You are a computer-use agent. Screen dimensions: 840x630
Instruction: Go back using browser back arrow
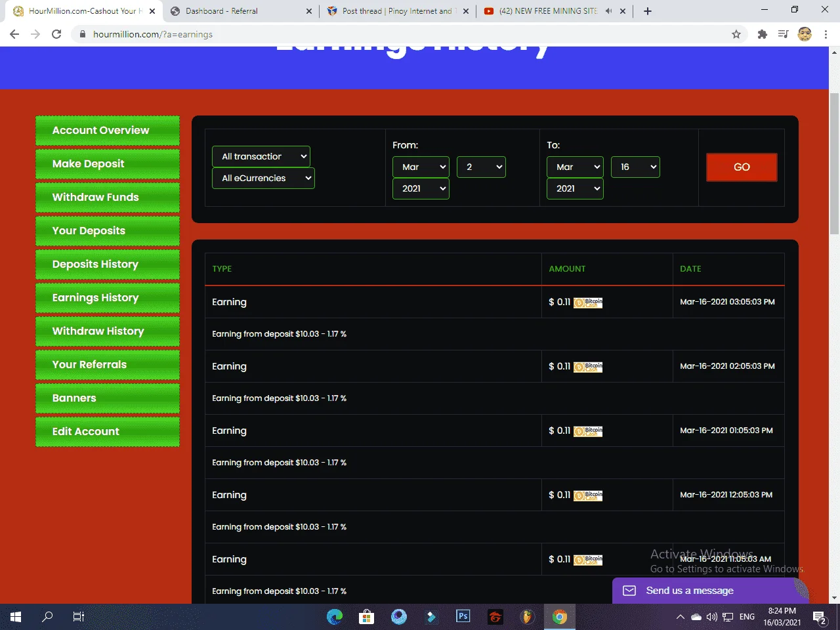click(x=14, y=34)
